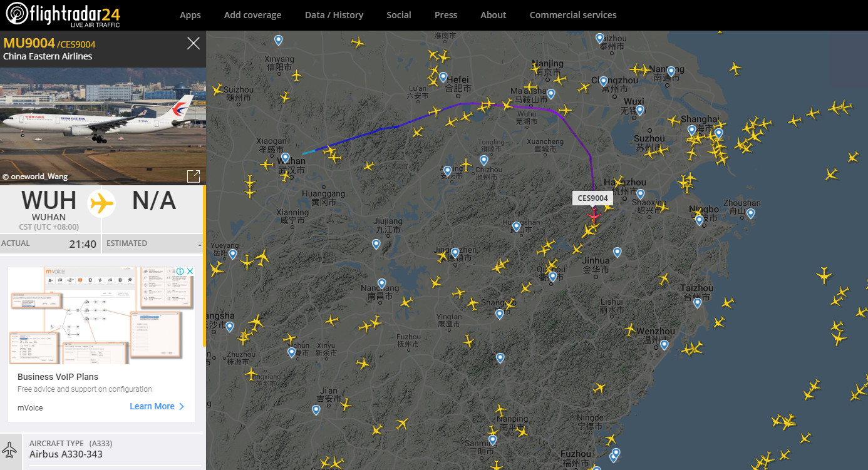Close the mVoice advertisement

point(190,272)
